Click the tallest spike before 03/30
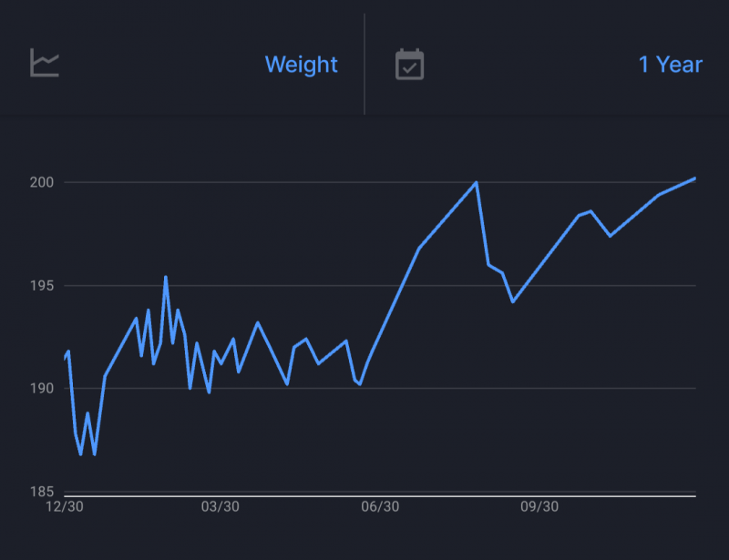The height and width of the screenshot is (560, 729). click(x=165, y=277)
